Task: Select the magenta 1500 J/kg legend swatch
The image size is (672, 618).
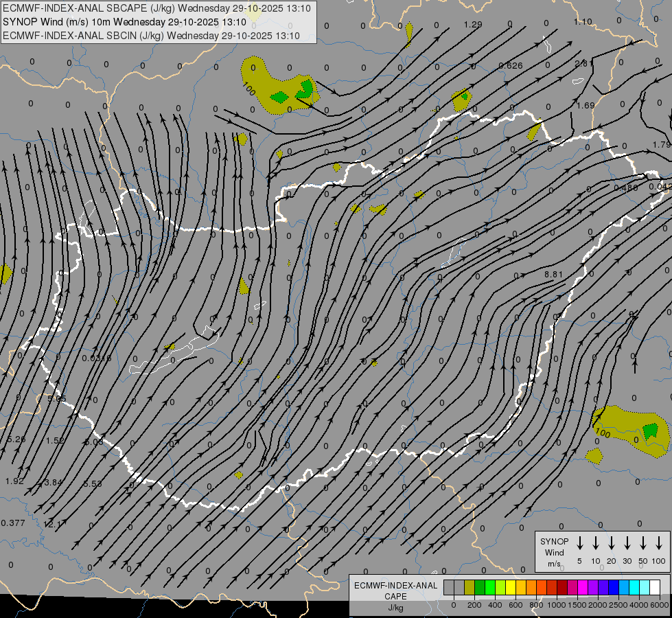Action: tap(583, 587)
